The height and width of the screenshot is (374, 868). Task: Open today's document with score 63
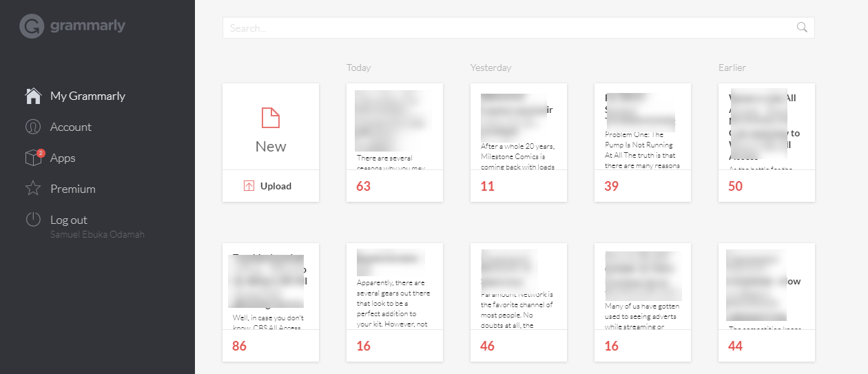(x=394, y=143)
